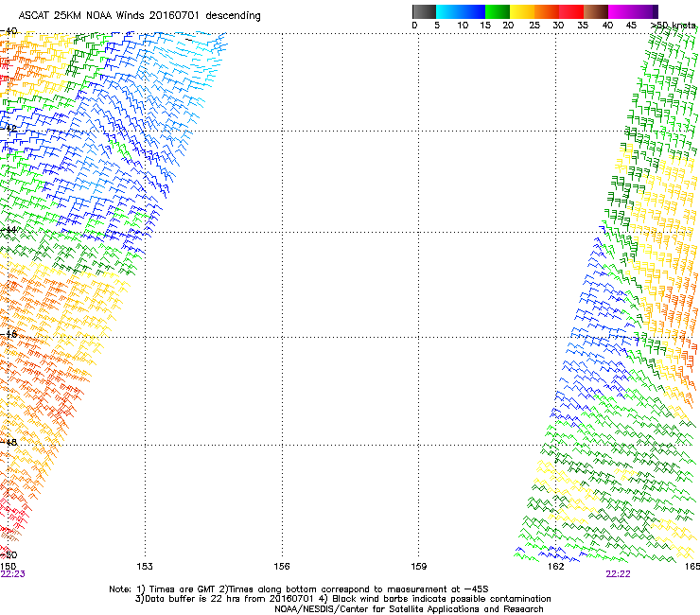The height and width of the screenshot is (615, 700).
Task: Click the '-40' latitude axis label
Action: 9,31
